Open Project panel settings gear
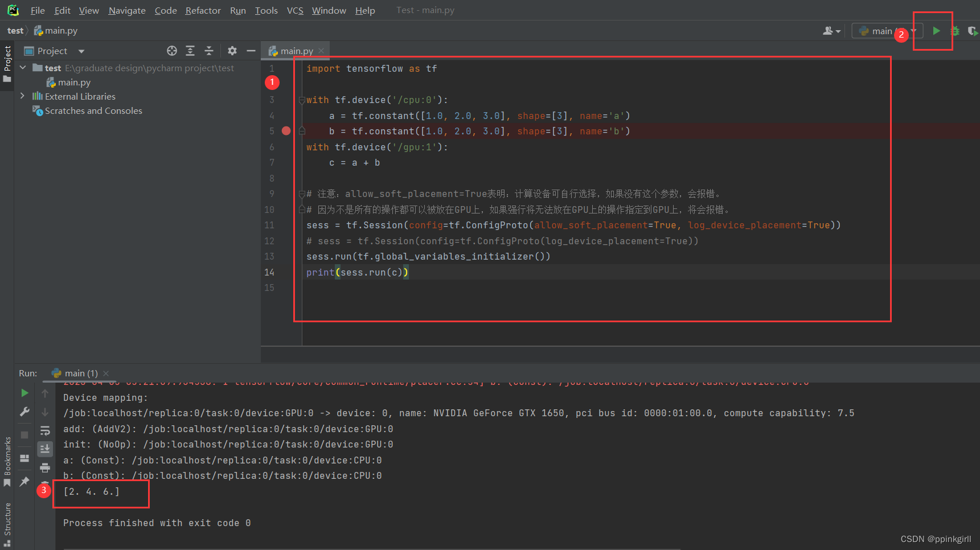Screen dimensions: 980x550 click(232, 51)
